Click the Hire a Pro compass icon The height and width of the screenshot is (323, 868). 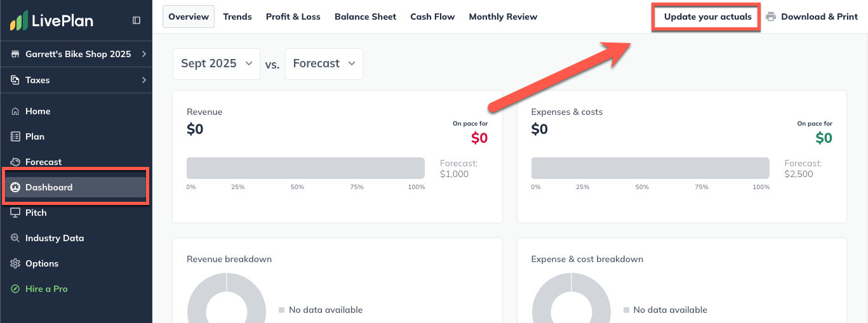(15, 289)
